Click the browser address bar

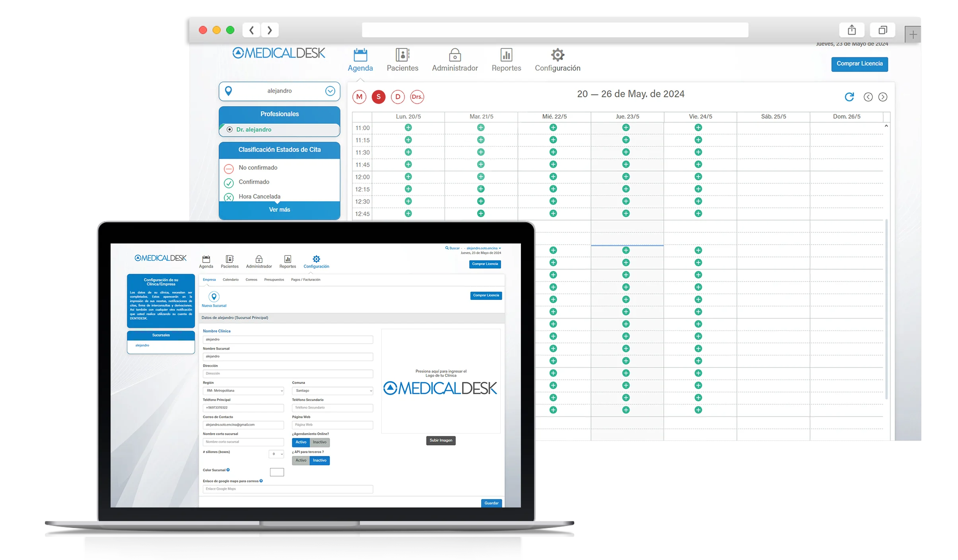[x=555, y=30]
